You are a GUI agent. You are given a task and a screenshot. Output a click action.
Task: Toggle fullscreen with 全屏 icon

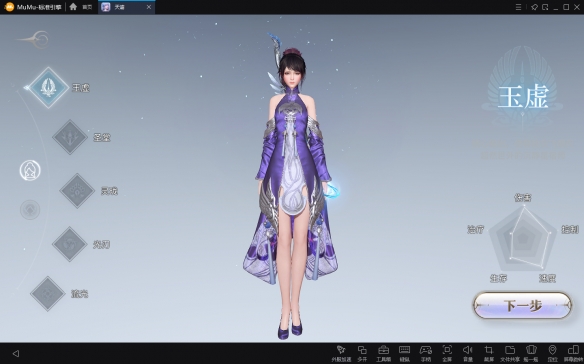[447, 354]
